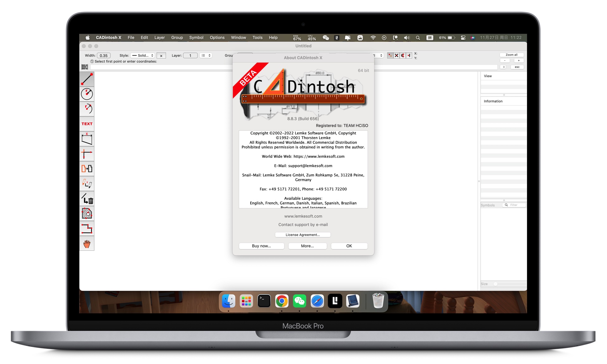Select the red TEXT tool
The image size is (607, 364).
point(87,124)
